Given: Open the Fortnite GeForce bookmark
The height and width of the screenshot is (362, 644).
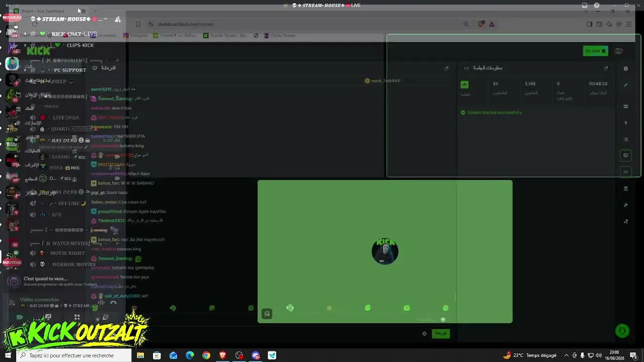Looking at the screenshot, I should tap(176, 36).
